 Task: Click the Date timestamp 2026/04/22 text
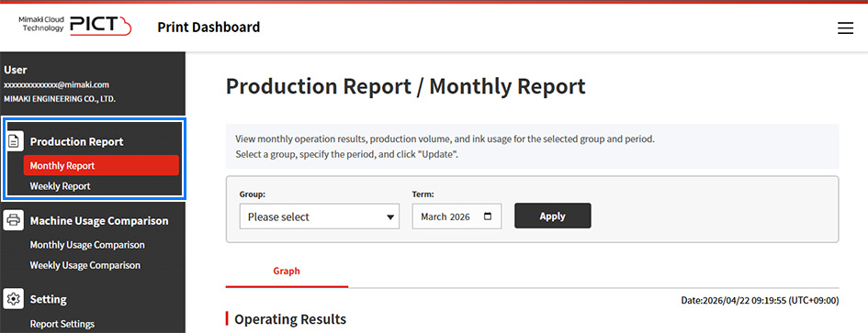coord(760,301)
